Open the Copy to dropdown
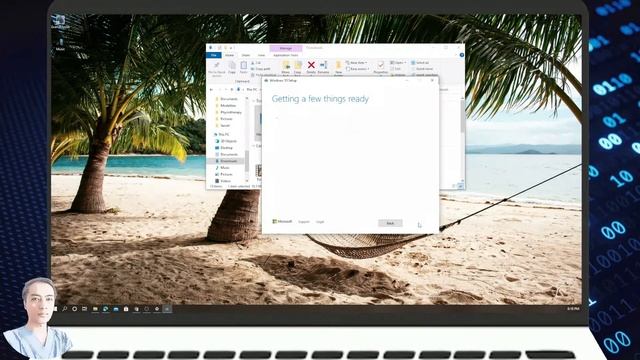The width and height of the screenshot is (640, 360). click(298, 68)
